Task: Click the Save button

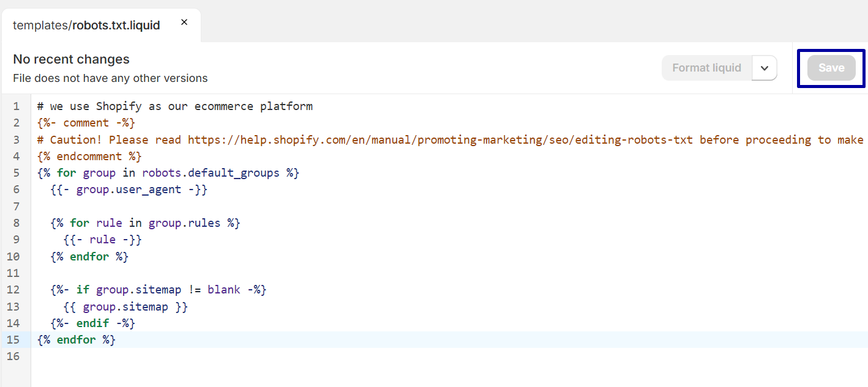Action: click(x=831, y=68)
